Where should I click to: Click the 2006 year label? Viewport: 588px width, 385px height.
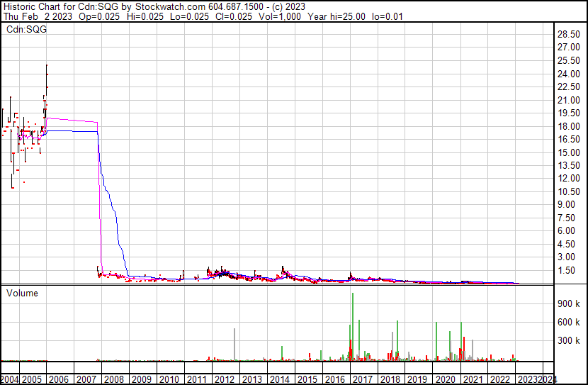[x=59, y=379]
